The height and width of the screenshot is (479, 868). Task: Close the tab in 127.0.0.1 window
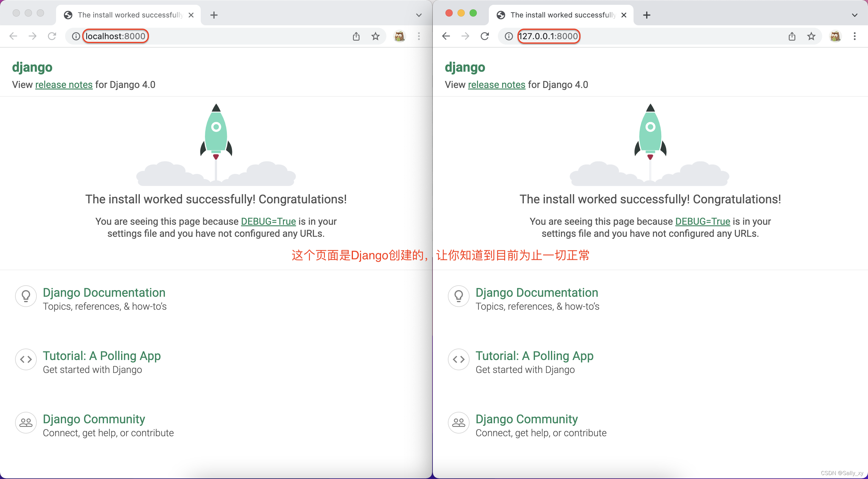624,15
